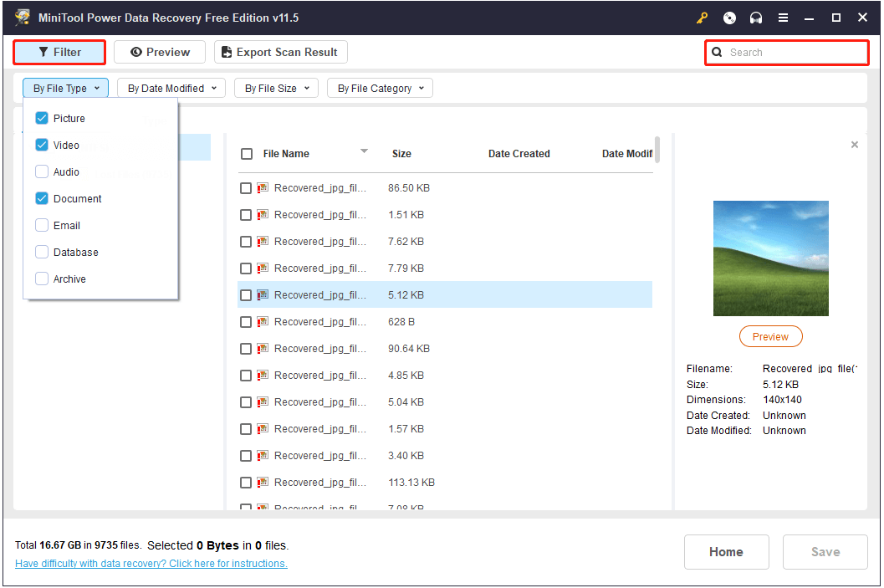Click the Preview toolbar button
Screen dimensions: 884x588
point(160,53)
